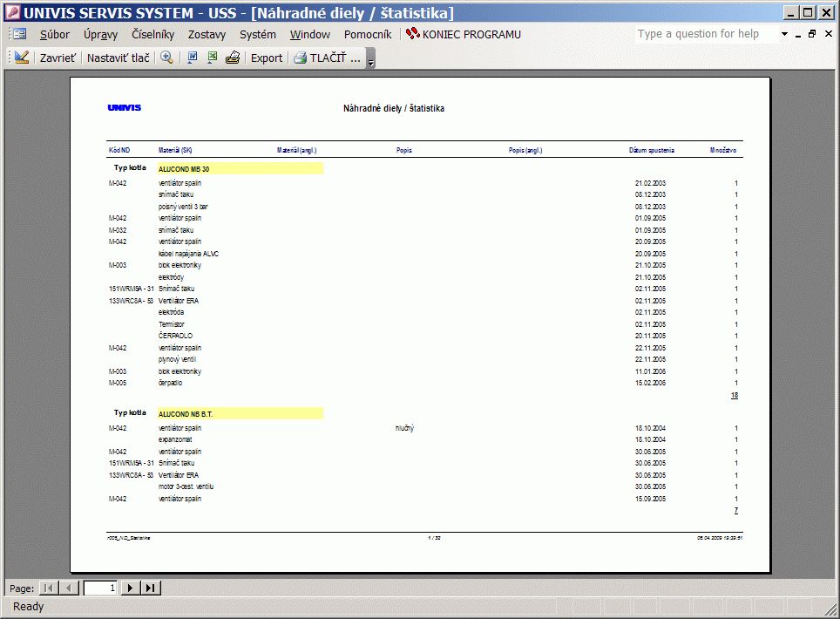Minimize the inner report window
Screen dimensions: 840x619
798,34
